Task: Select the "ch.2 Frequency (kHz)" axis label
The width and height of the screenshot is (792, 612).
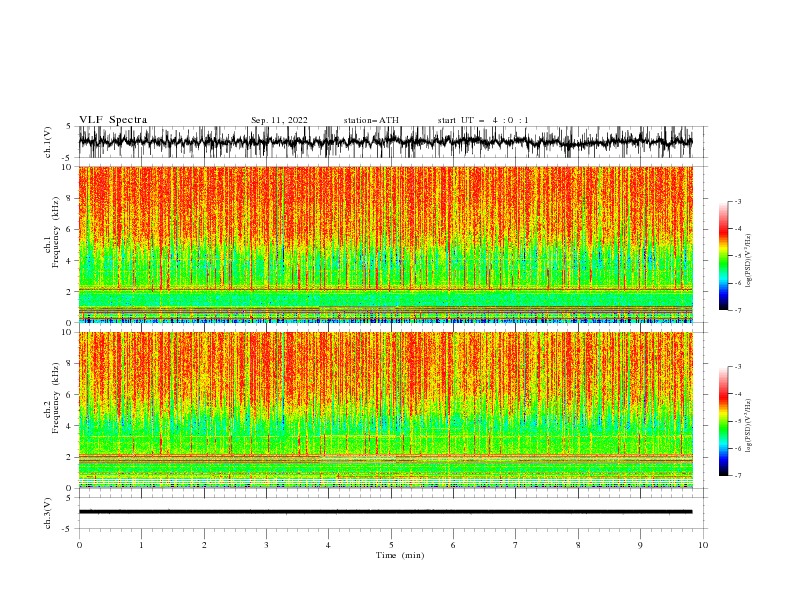Action: coord(53,398)
